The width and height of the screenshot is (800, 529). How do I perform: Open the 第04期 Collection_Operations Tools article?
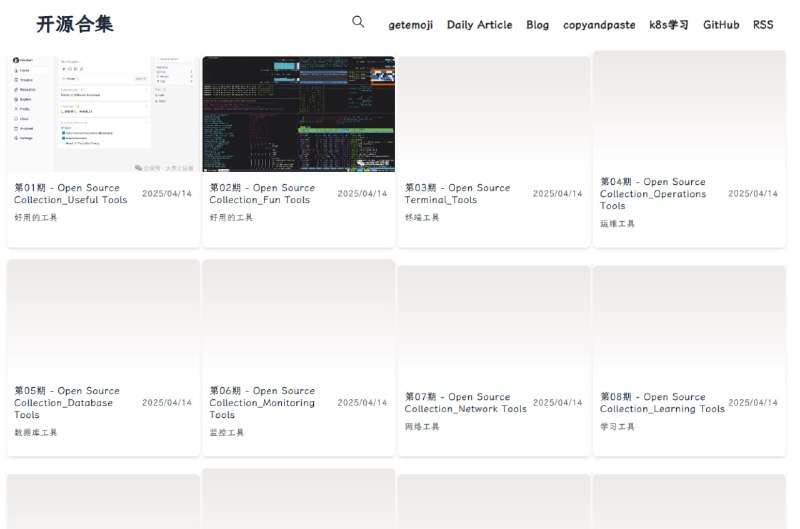(x=653, y=194)
